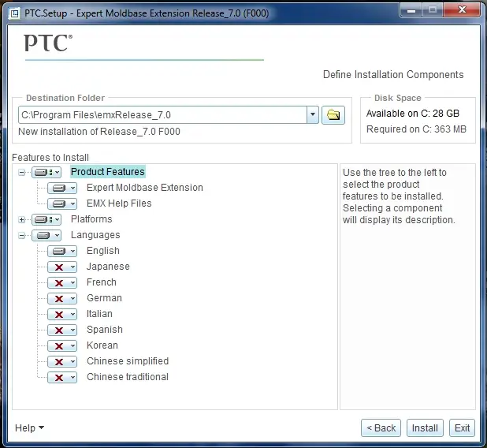Select German in the languages list
This screenshot has height=448, width=487.
click(x=104, y=298)
